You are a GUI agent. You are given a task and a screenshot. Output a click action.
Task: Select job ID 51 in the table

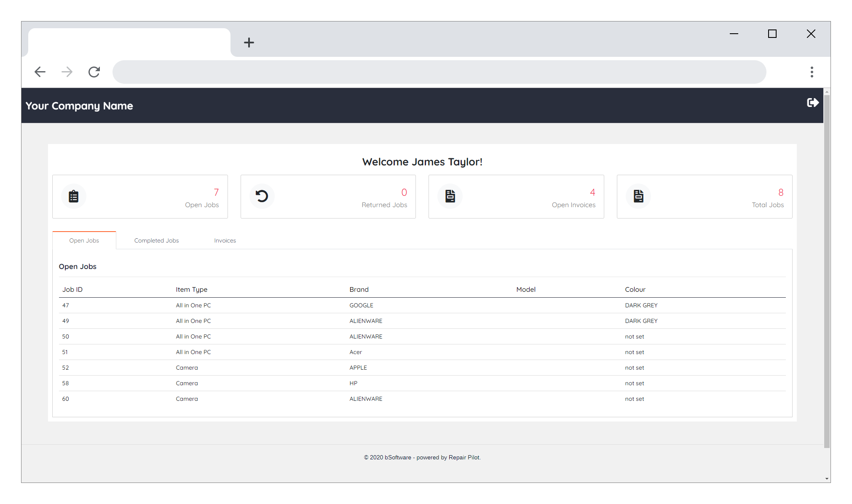coord(65,352)
